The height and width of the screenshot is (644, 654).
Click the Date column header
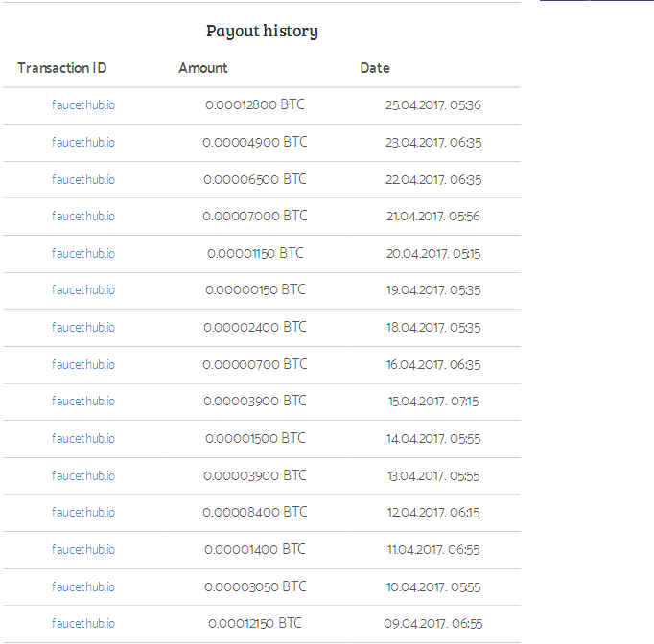tap(375, 68)
